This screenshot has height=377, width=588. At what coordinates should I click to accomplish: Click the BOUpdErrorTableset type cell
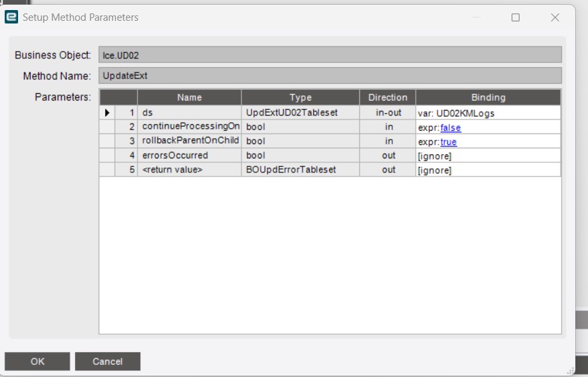pos(300,170)
